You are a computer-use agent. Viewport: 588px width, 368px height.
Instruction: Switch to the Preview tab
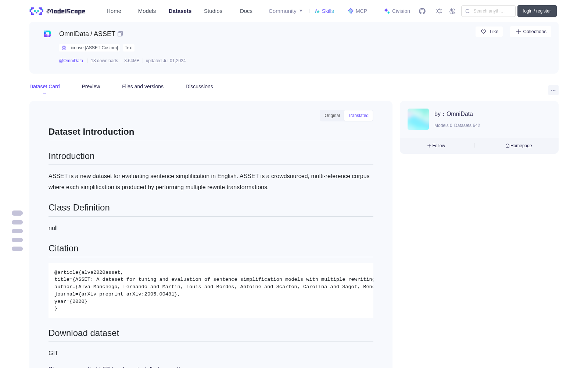[x=91, y=86]
